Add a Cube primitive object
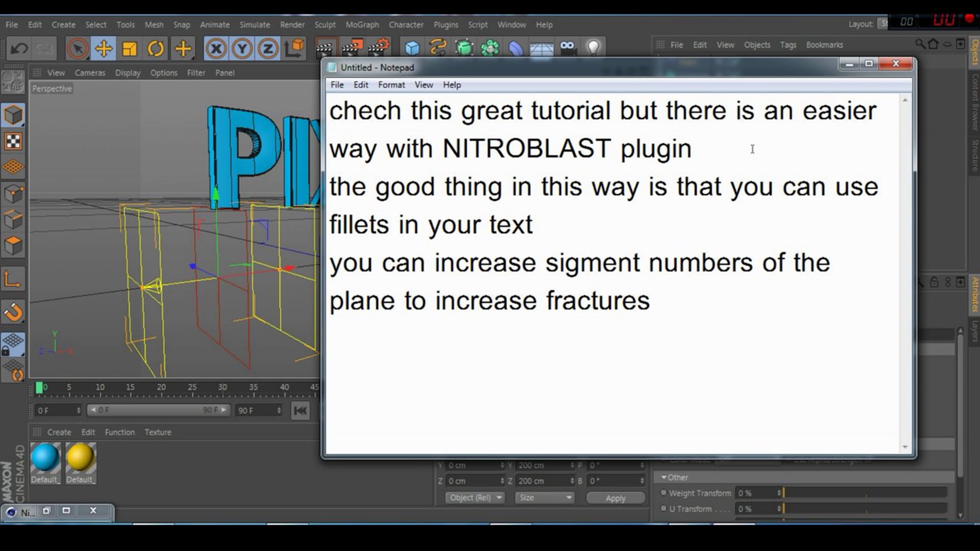The height and width of the screenshot is (551, 980). click(x=412, y=49)
